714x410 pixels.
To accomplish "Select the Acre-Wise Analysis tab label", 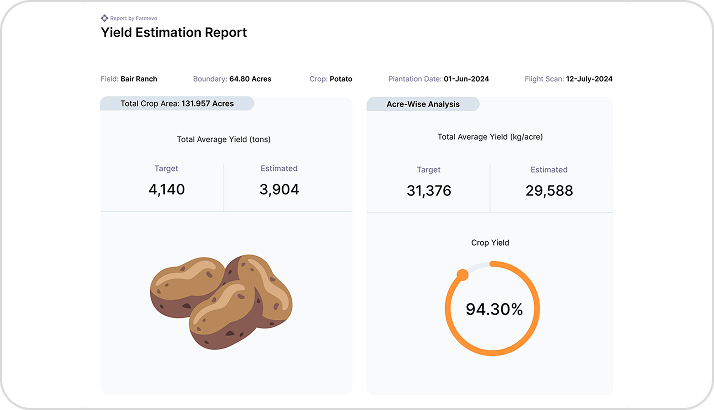I will [423, 103].
